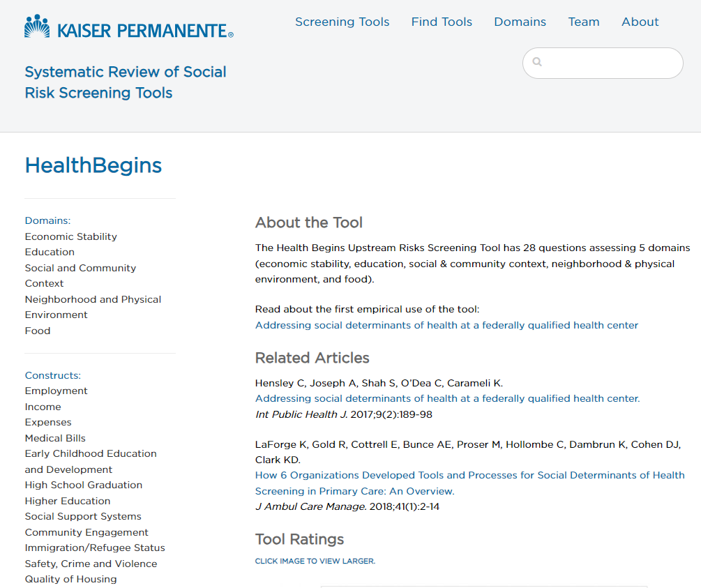
Task: Select Safety, Crime and Violence construct
Action: point(91,564)
